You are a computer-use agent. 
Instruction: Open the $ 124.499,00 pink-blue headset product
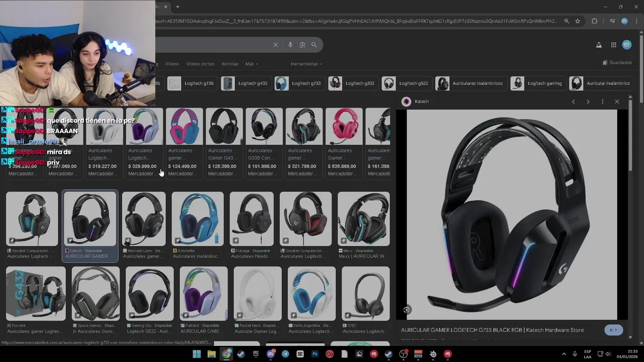tap(184, 143)
